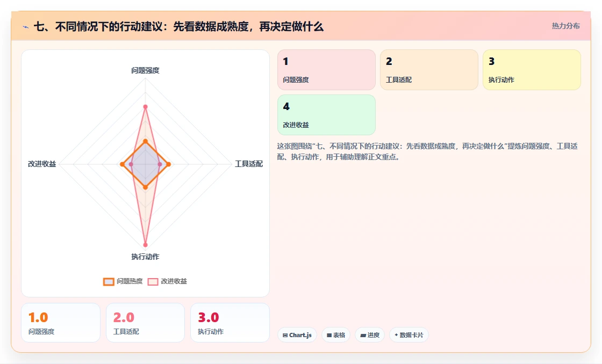Image resolution: width=602 pixels, height=364 pixels.
Task: Click the orange data point on 工具适配 axis
Action: [x=169, y=164]
